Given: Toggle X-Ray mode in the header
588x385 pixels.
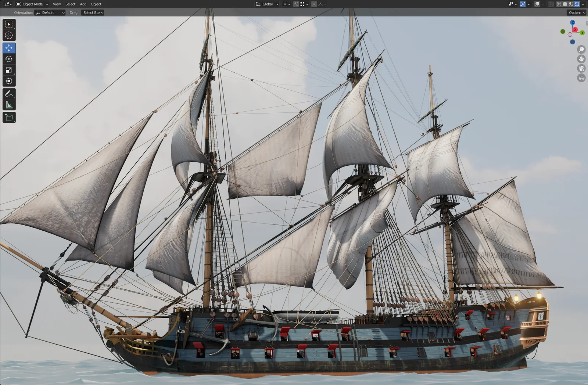Looking at the screenshot, I should pyautogui.click(x=551, y=4).
